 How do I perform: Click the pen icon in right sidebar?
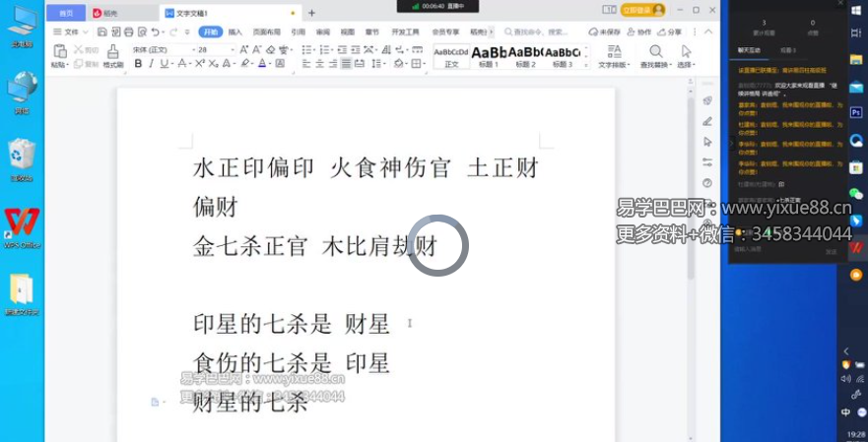click(707, 121)
